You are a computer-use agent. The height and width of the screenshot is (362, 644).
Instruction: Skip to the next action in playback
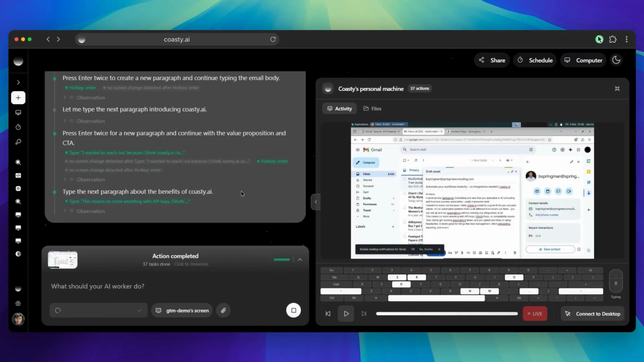(x=364, y=314)
